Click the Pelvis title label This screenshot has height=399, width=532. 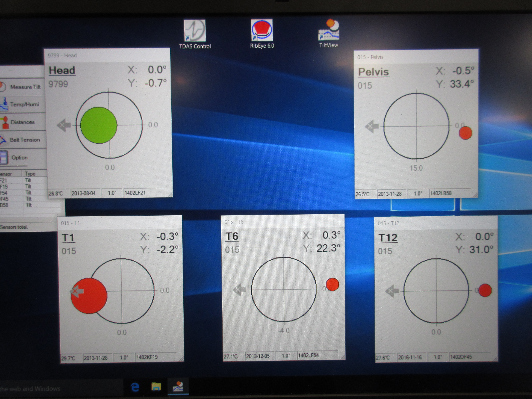tap(373, 72)
